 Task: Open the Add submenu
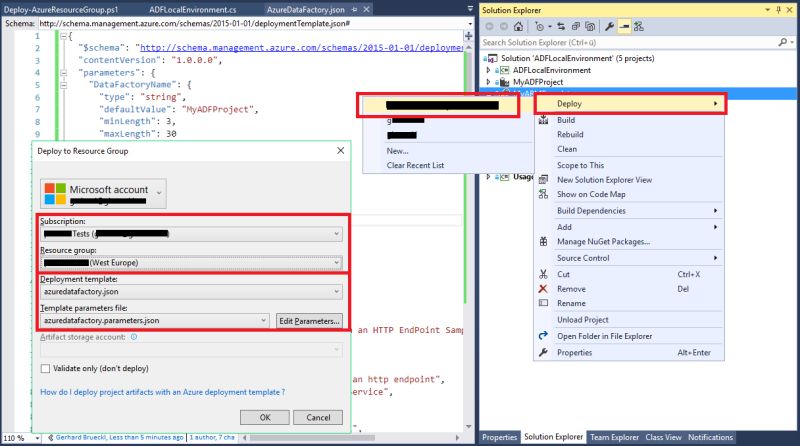coord(629,227)
